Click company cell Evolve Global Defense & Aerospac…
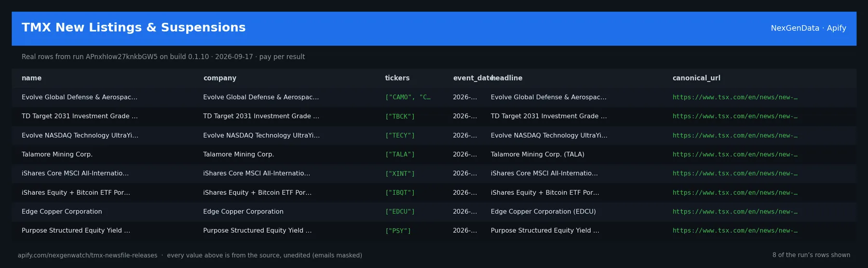This screenshot has height=268, width=868. pos(261,97)
